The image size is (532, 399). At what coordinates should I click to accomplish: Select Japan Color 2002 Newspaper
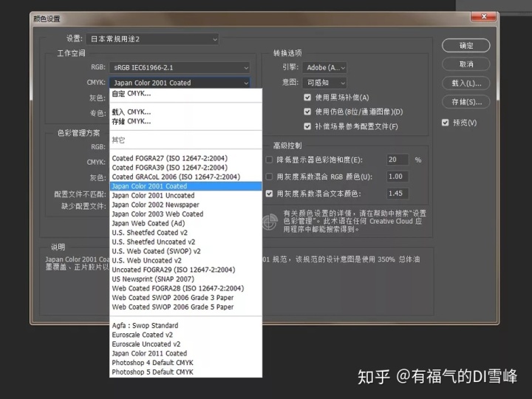(x=185, y=205)
